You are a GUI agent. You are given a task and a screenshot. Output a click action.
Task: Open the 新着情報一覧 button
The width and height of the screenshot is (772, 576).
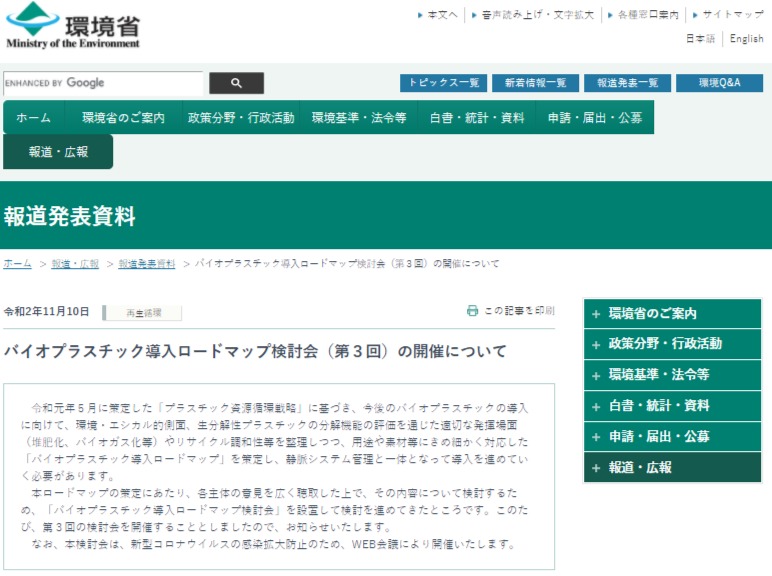(x=535, y=83)
